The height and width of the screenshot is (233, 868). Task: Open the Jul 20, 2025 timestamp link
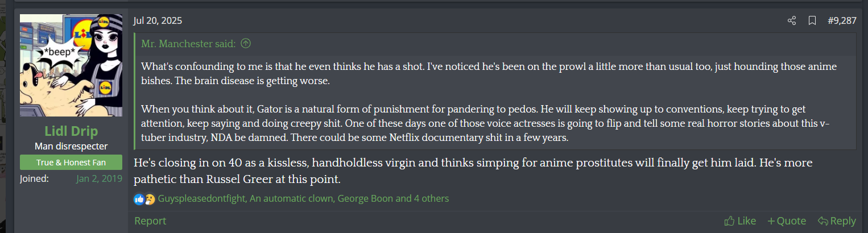pyautogui.click(x=158, y=21)
